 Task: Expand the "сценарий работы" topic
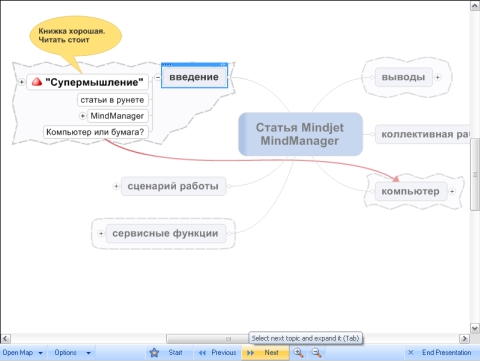[x=116, y=186]
